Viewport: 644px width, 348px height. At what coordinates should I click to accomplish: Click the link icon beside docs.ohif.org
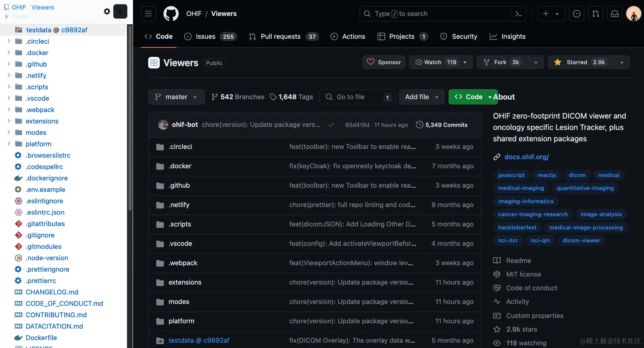(496, 157)
